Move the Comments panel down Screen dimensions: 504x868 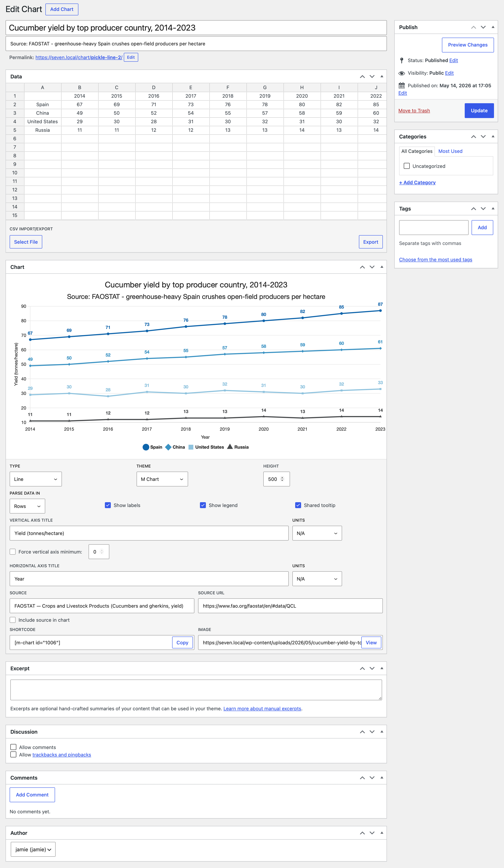coord(372,777)
